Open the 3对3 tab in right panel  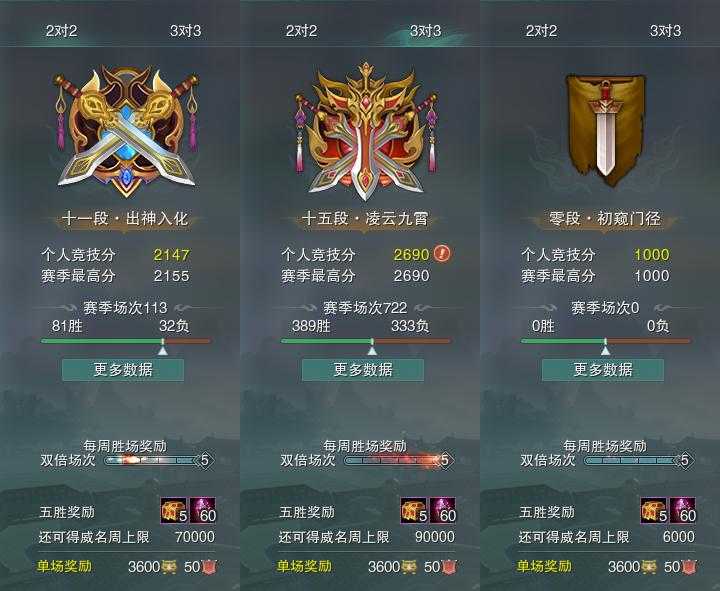665,31
